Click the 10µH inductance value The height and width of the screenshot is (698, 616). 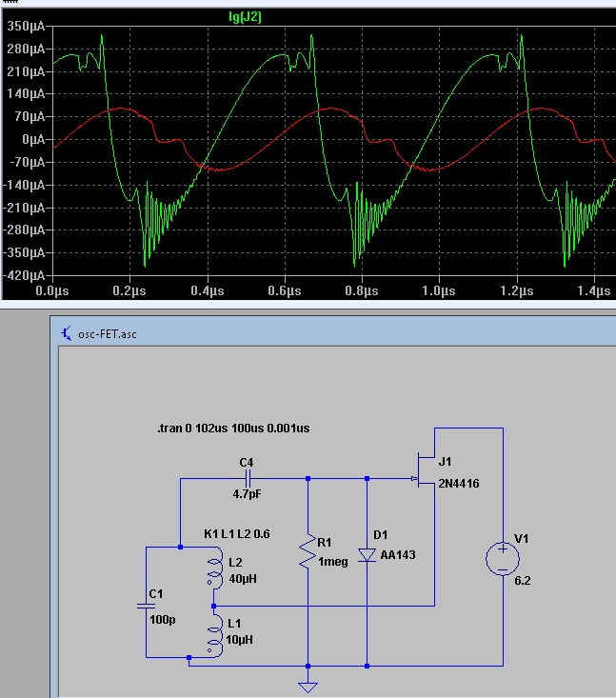coord(240,640)
